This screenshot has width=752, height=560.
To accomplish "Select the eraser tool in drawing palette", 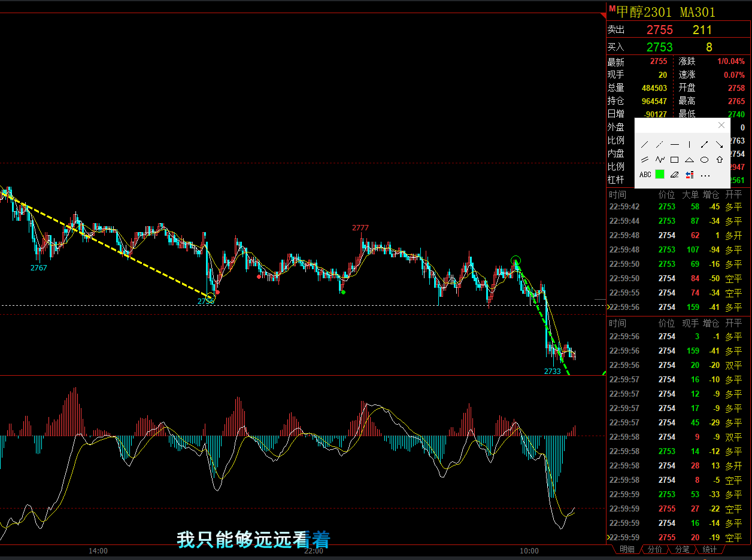I will click(675, 175).
